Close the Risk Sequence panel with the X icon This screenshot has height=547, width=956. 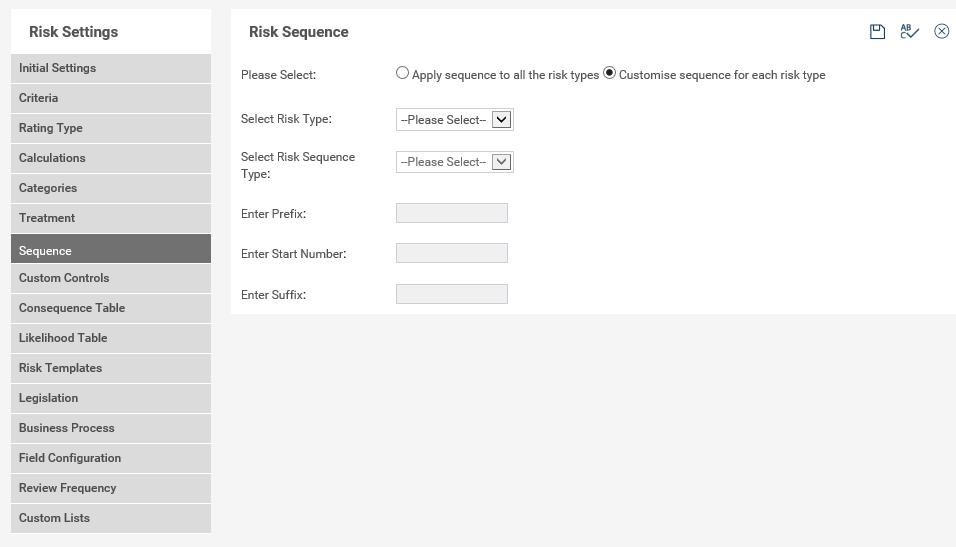click(x=941, y=32)
